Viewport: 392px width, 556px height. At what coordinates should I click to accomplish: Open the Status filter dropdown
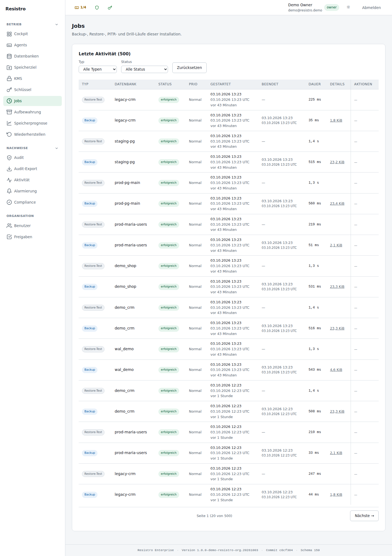coord(145,69)
